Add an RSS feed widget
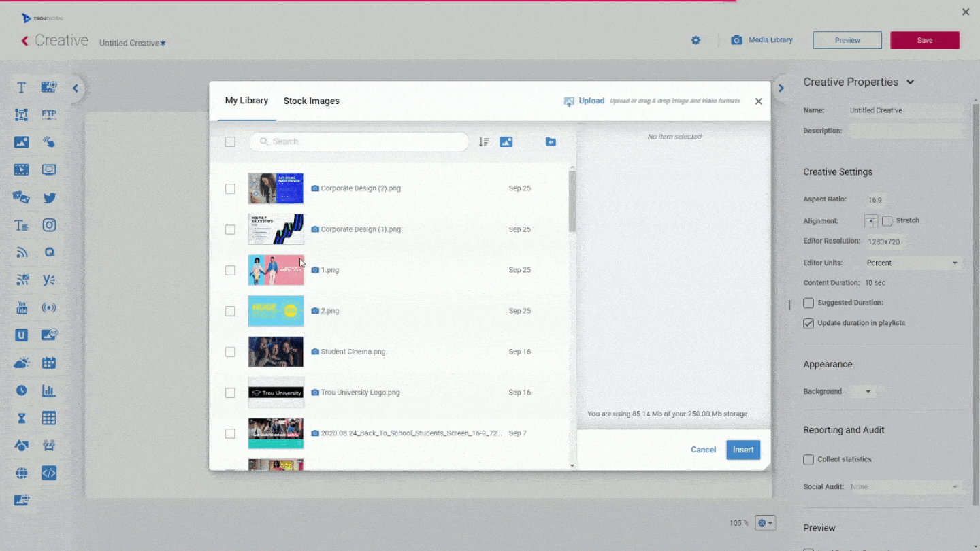The image size is (980, 551). point(22,252)
